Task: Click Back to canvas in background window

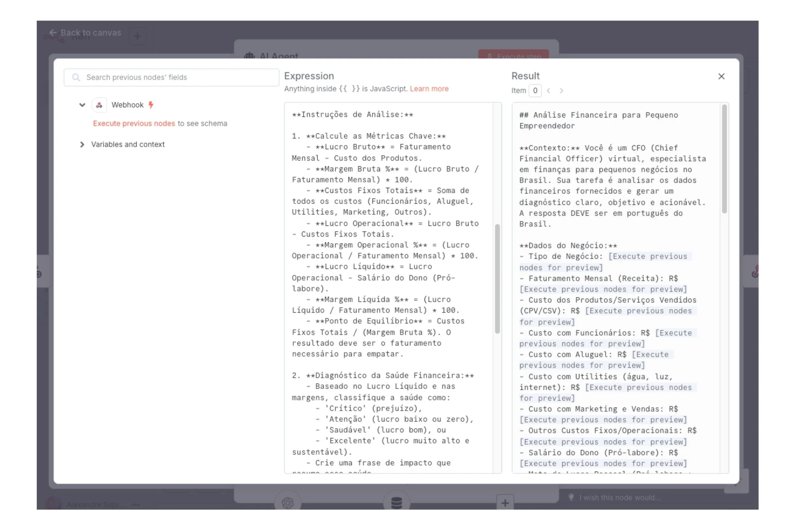Action: pyautogui.click(x=85, y=33)
